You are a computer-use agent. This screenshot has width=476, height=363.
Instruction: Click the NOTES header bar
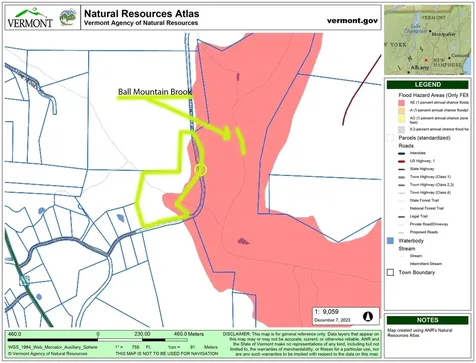(427, 320)
